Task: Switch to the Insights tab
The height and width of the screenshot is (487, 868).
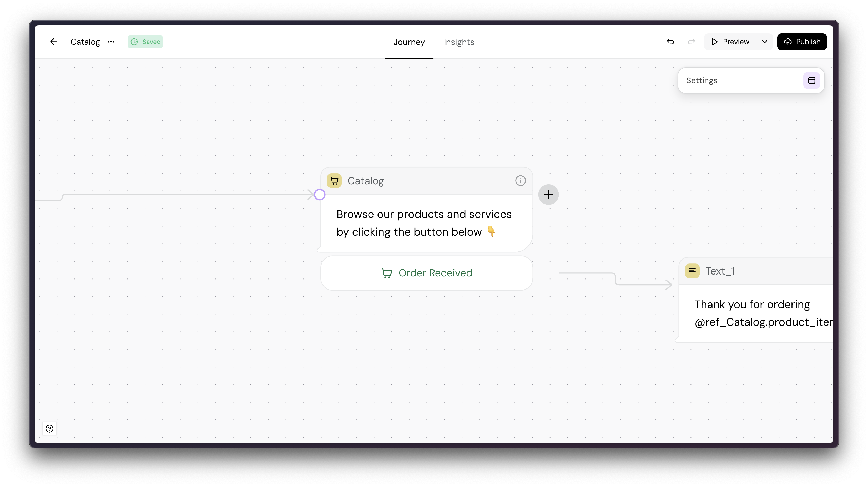Action: coord(459,42)
